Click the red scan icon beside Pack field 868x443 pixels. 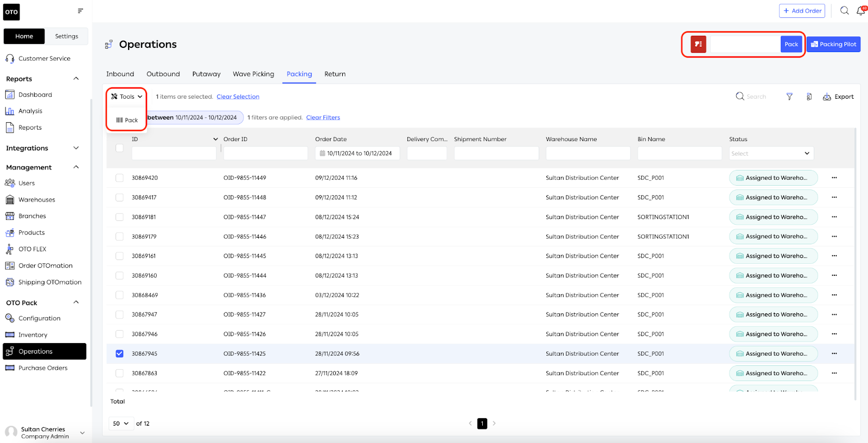tap(698, 45)
